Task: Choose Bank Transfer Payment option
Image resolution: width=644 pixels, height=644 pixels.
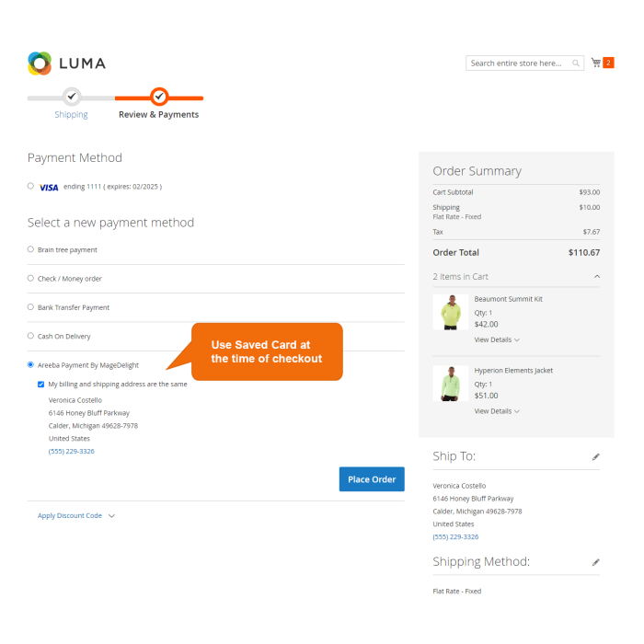Action: [x=30, y=306]
